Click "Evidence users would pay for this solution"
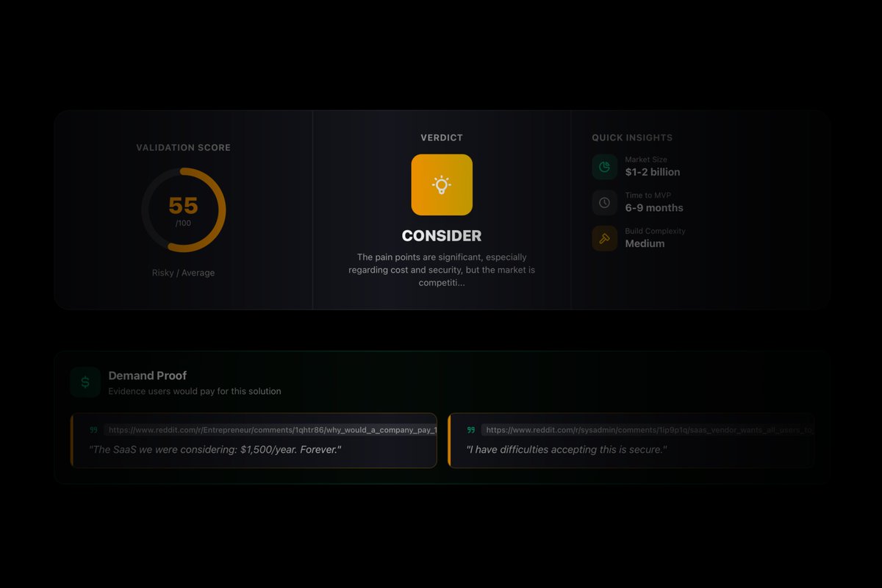 195,391
